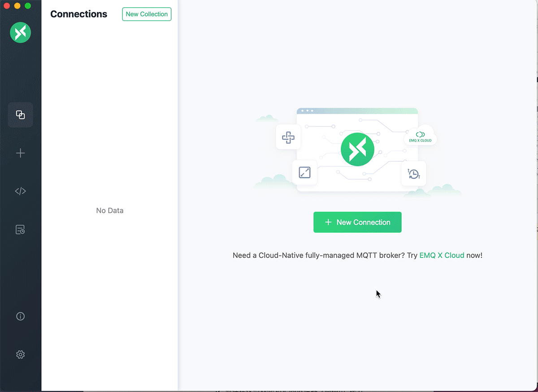Viewport: 538px width, 392px height.
Task: Open the EMQ X Cloud link
Action: tap(442, 255)
